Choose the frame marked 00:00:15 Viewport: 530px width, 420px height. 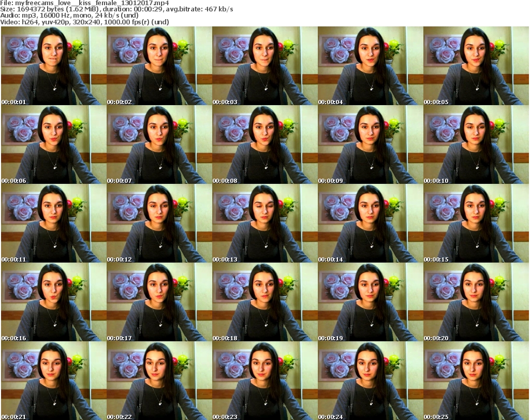pyautogui.click(x=476, y=223)
